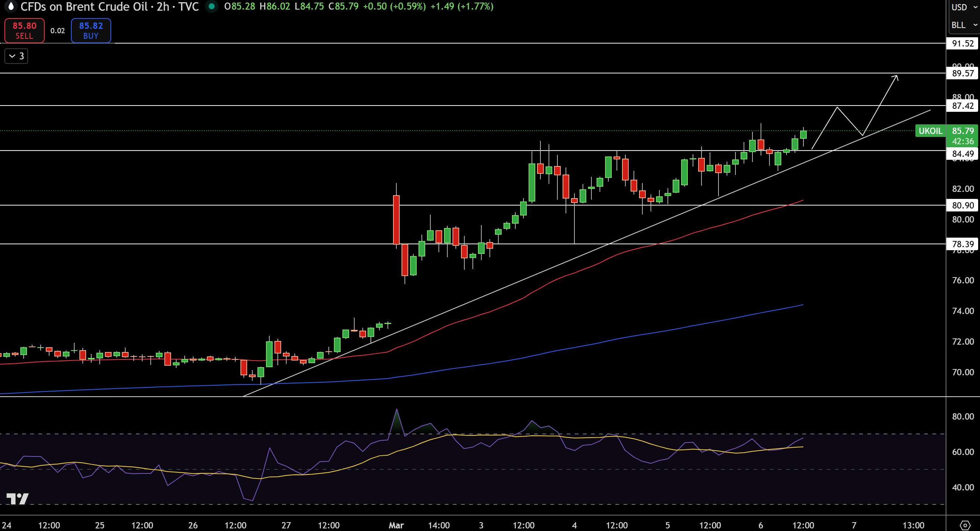The height and width of the screenshot is (531, 980).
Task: Click the white projection arrow head
Action: tap(895, 78)
